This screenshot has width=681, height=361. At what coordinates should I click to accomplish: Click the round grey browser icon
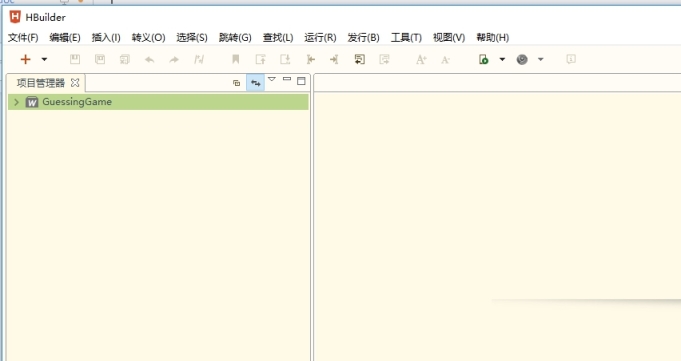tap(522, 59)
